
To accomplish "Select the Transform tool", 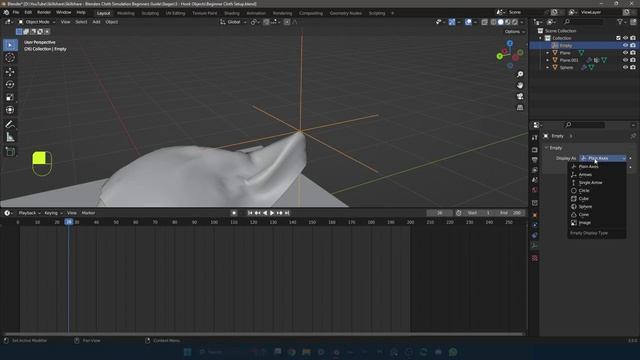I will pos(10,110).
